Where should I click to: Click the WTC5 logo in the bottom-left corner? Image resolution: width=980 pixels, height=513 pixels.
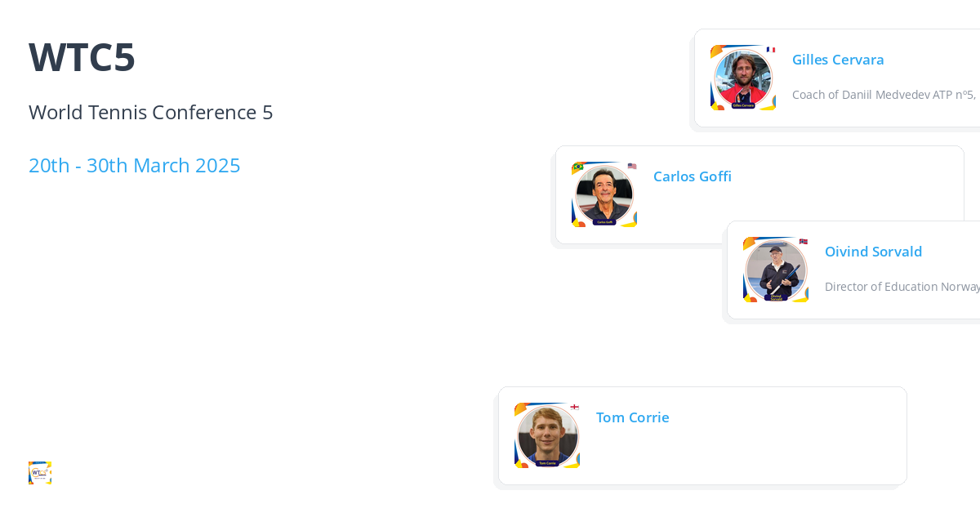39,472
